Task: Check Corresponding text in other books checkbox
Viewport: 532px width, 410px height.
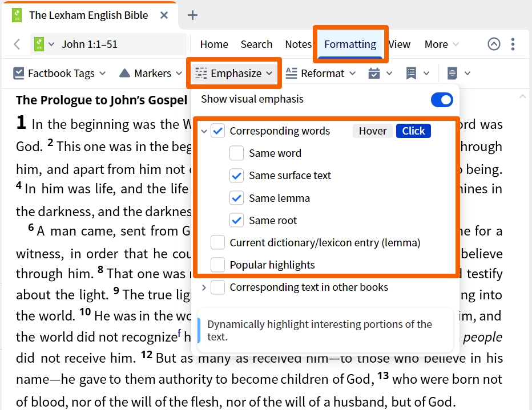Action: pyautogui.click(x=218, y=287)
